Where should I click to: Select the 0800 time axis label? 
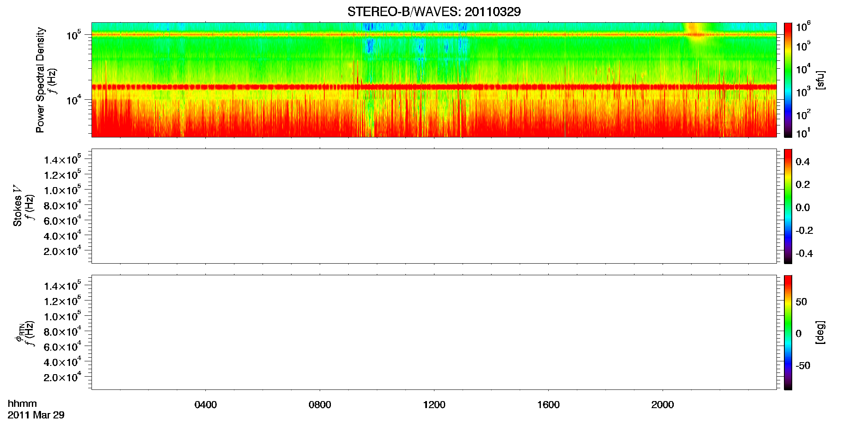tap(320, 405)
